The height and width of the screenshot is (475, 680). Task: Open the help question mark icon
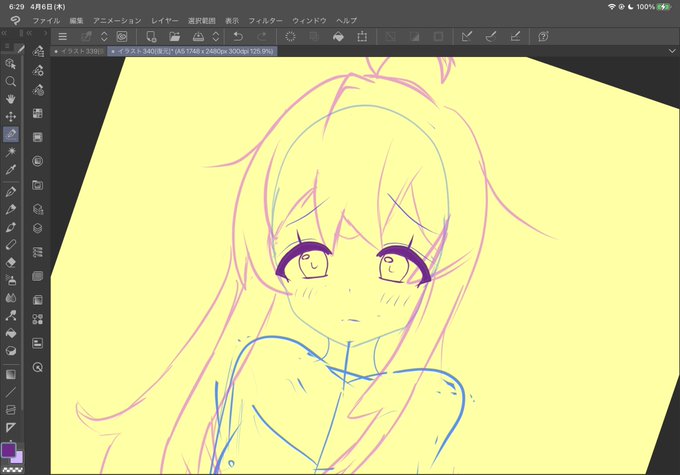pyautogui.click(x=543, y=37)
